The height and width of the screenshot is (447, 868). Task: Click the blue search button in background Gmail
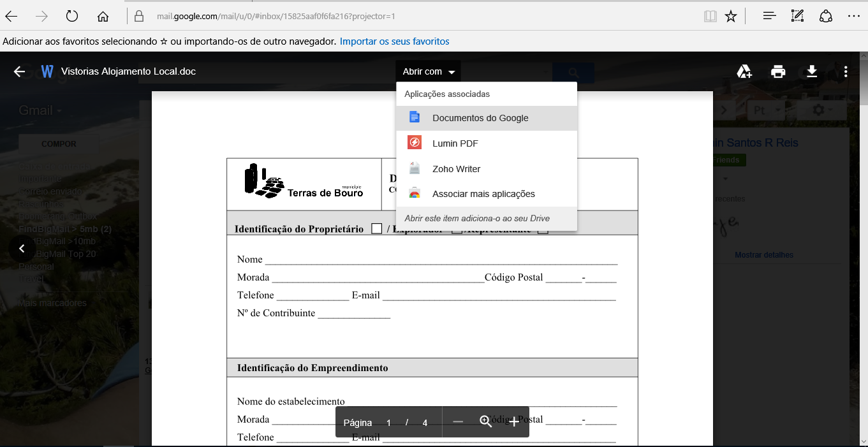point(573,72)
